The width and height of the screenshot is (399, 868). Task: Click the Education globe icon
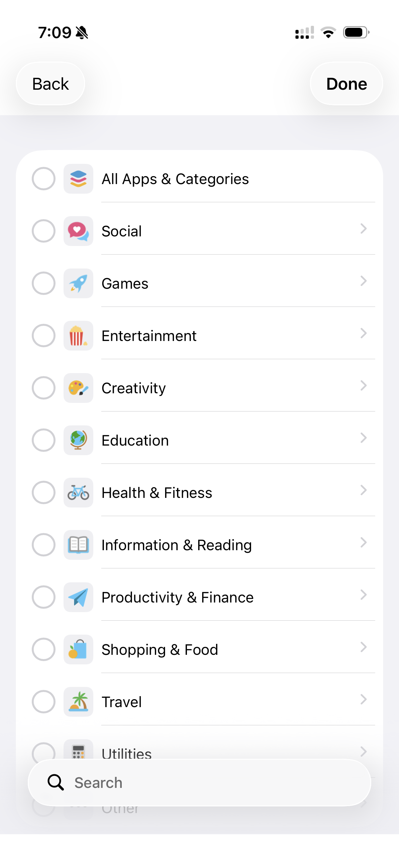pos(78,440)
